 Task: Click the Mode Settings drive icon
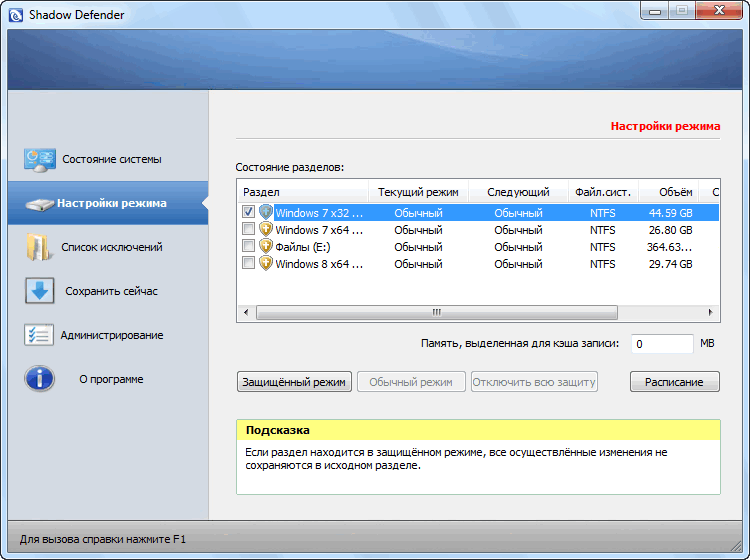[39, 204]
